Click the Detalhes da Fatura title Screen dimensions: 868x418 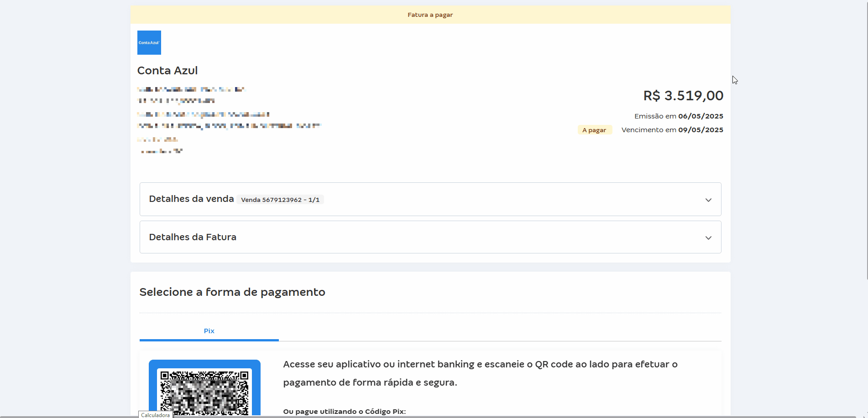[193, 237]
